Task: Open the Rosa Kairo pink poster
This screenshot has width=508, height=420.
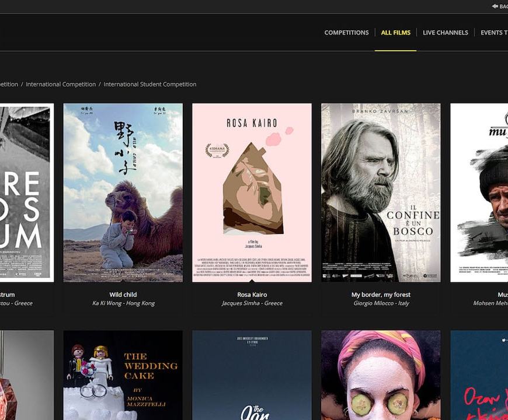Action: coord(252,192)
